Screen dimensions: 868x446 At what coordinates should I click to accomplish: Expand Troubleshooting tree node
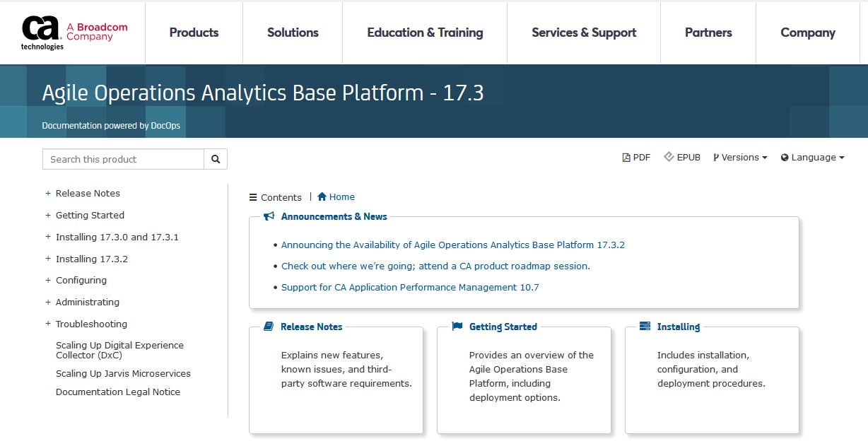tap(48, 324)
